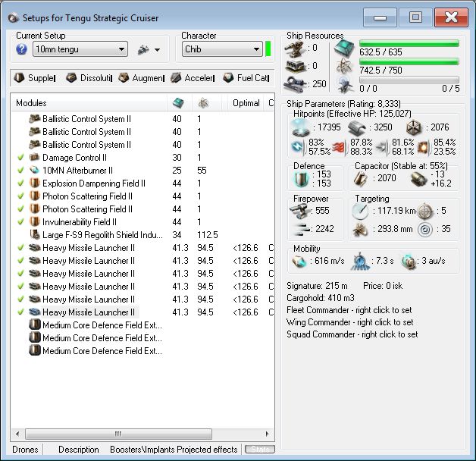476x461 pixels.
Task: Click the horizontal scrollbar thumb in modules list
Action: pyautogui.click(x=118, y=434)
